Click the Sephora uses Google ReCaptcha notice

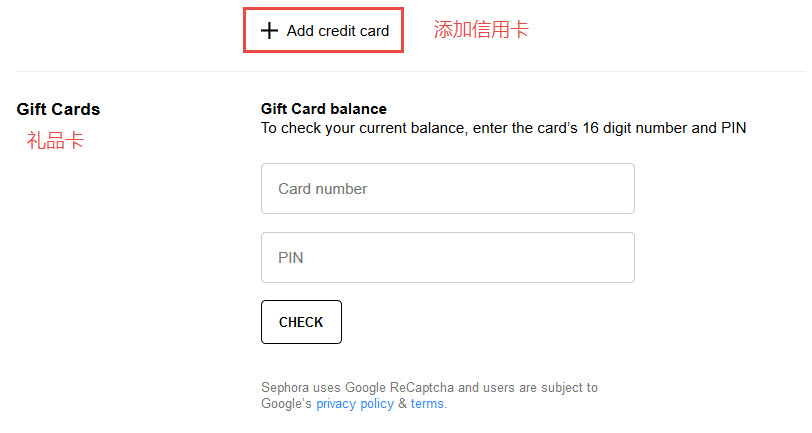click(429, 395)
